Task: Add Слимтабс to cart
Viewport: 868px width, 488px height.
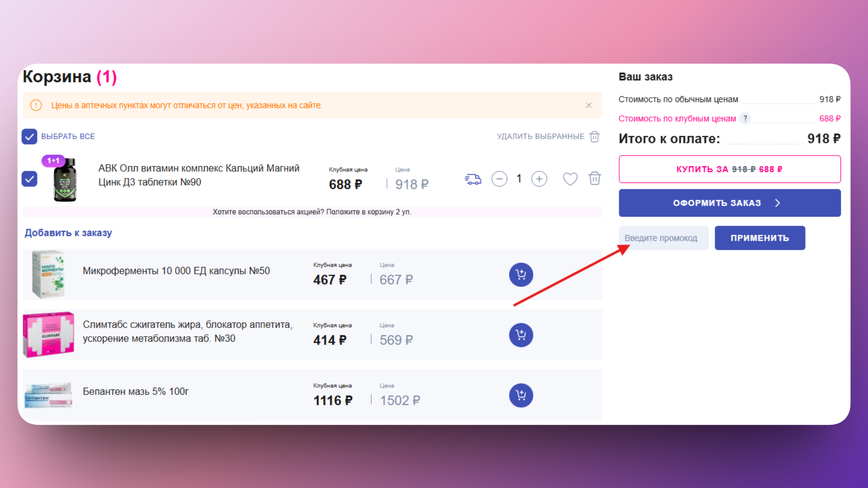Action: pyautogui.click(x=521, y=335)
